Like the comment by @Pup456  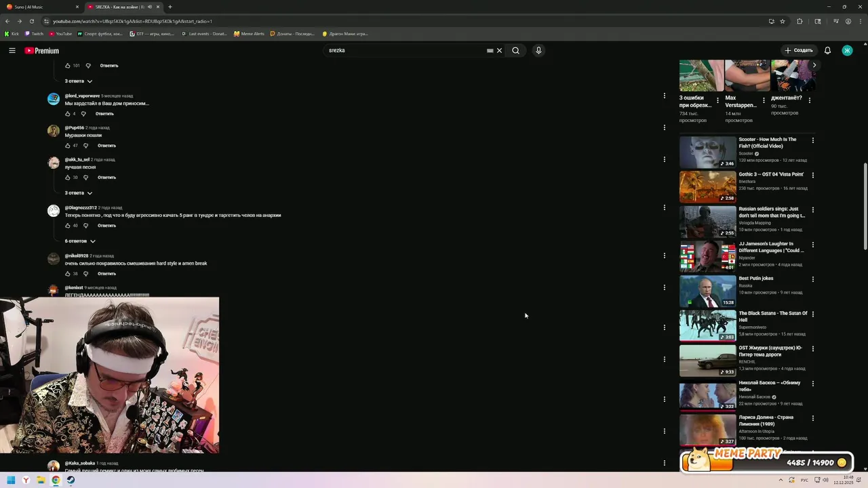[68, 146]
